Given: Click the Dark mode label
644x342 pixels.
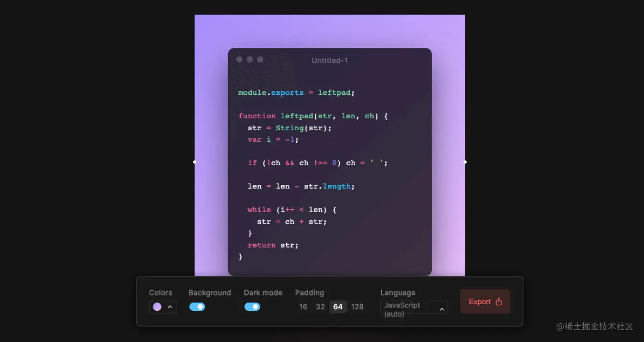Looking at the screenshot, I should coord(263,293).
